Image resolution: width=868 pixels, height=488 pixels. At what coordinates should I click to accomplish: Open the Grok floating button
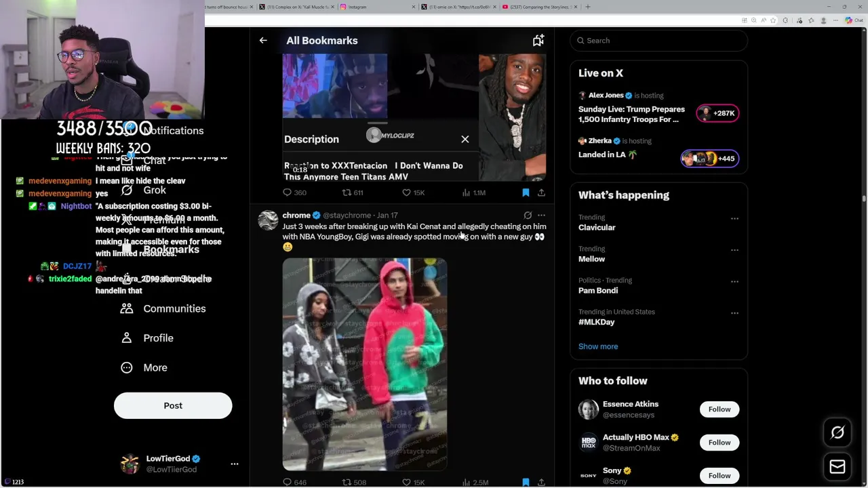(x=837, y=432)
